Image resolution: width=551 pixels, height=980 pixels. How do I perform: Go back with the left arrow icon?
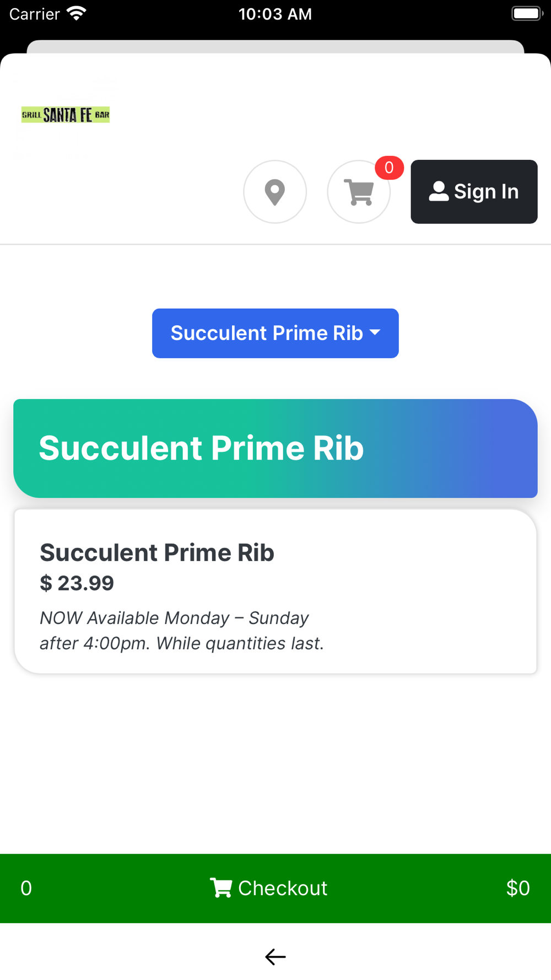[275, 957]
